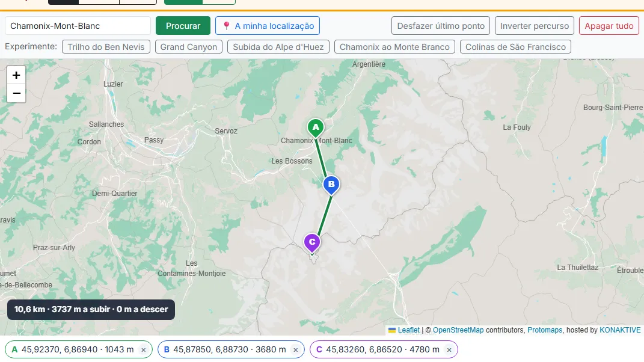Choose Trilho do Ben Nevis example

click(x=106, y=47)
